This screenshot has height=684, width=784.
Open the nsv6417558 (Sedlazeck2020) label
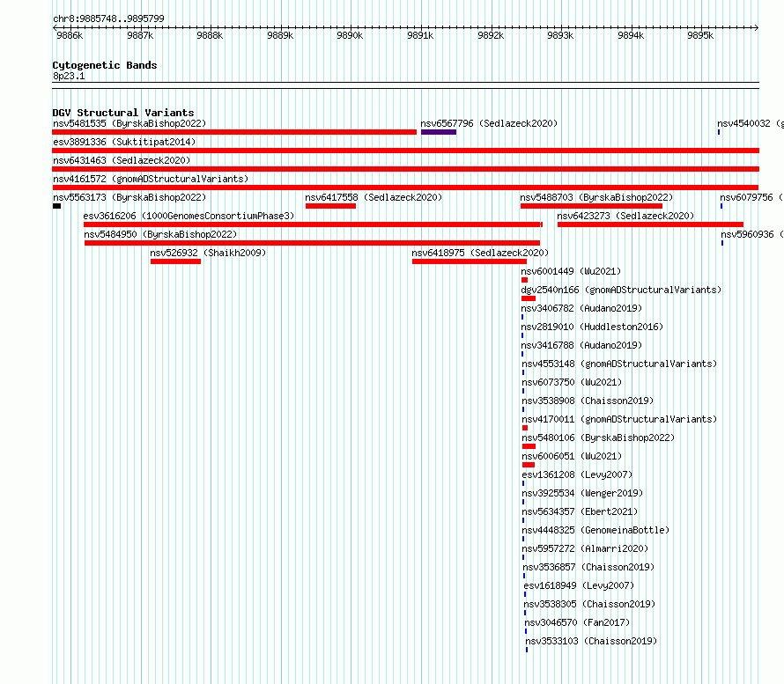374,197
